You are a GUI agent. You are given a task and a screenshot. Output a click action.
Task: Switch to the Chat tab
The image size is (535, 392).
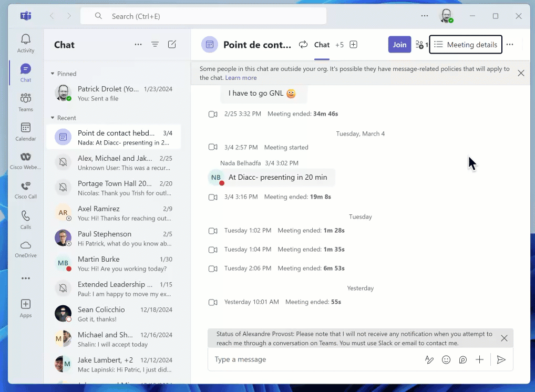pos(322,45)
